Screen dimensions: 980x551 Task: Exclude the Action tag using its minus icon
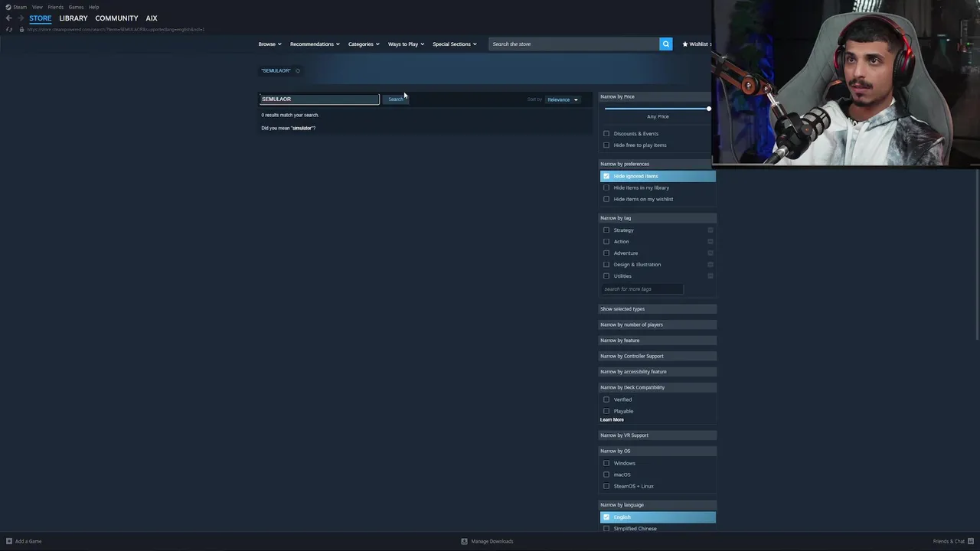click(x=710, y=241)
